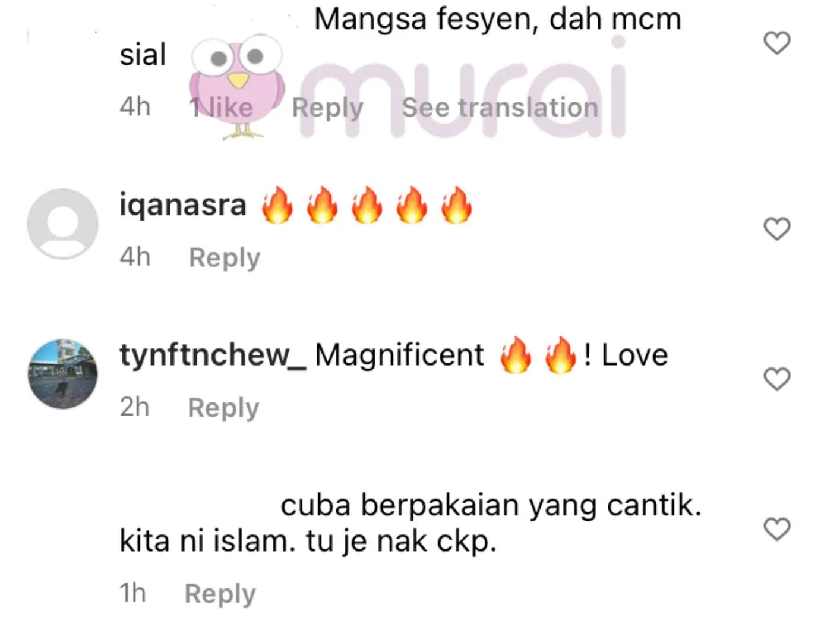The width and height of the screenshot is (840, 642).
Task: Reply to iqanasra's fire emoji comment
Action: click(x=225, y=258)
